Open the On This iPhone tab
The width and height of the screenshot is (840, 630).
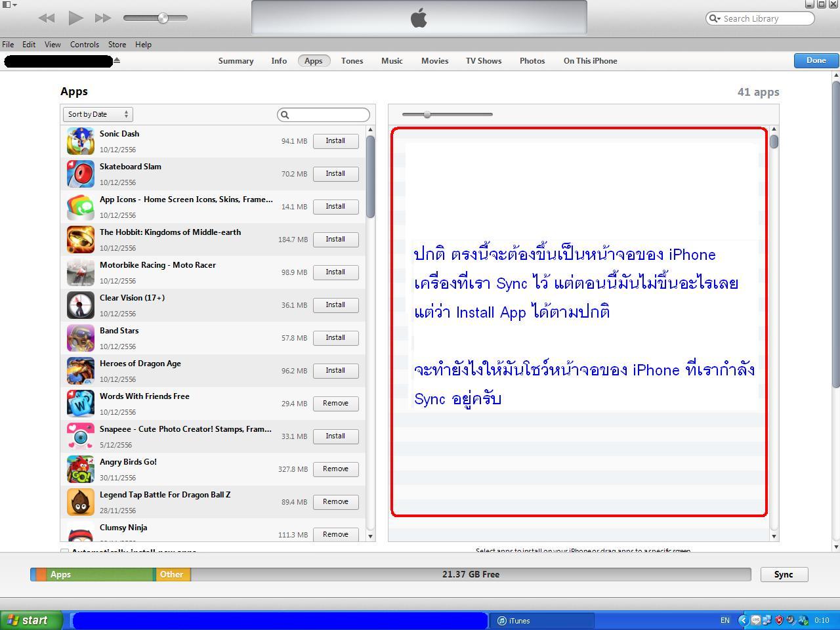pyautogui.click(x=590, y=61)
